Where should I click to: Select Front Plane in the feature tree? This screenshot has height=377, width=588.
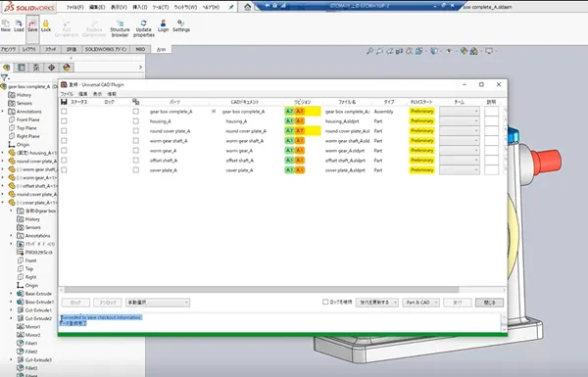28,119
